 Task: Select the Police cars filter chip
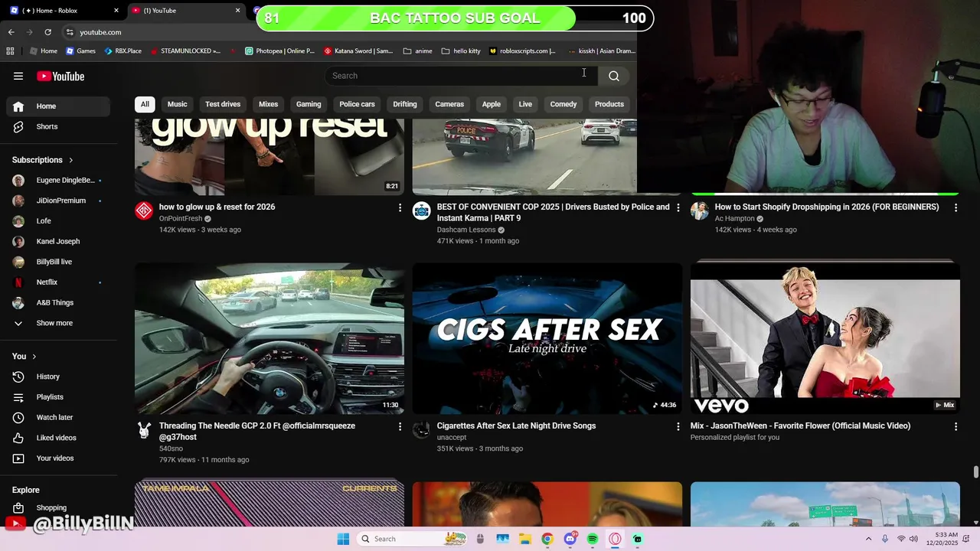[x=357, y=104]
